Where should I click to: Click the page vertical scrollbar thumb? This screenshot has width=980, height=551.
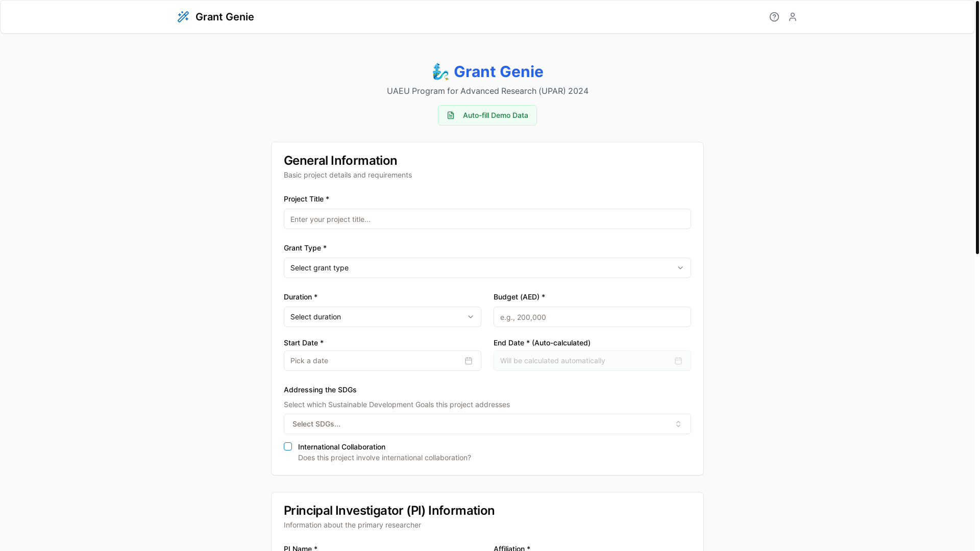(977, 127)
